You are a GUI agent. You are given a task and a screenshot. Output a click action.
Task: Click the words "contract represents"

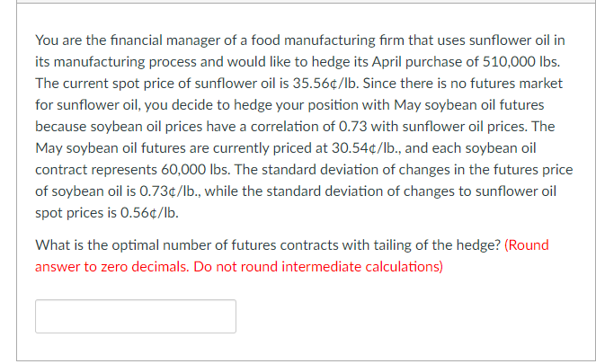[96, 167]
